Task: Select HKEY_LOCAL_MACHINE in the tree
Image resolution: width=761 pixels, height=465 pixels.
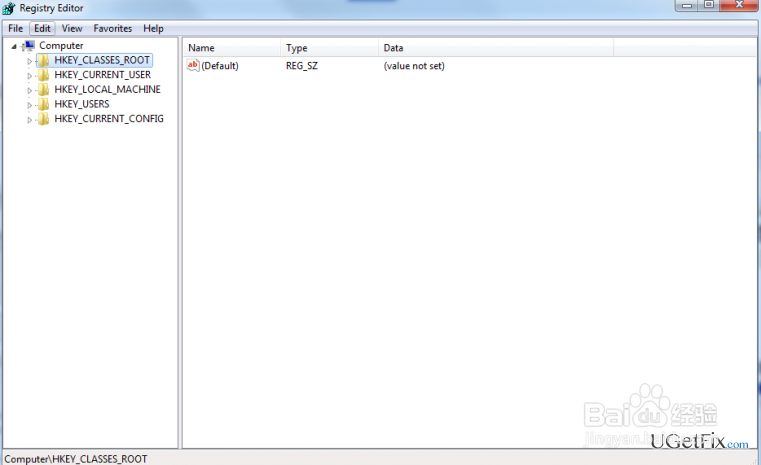Action: point(107,89)
